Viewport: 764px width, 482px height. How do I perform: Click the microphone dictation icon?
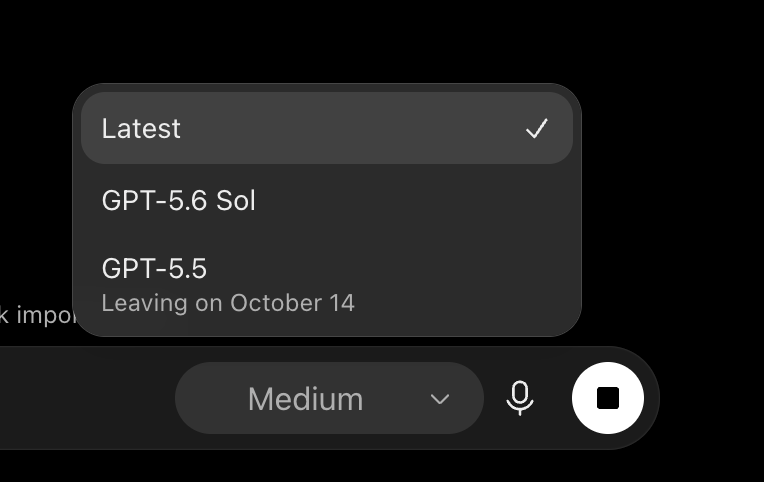pyautogui.click(x=520, y=398)
